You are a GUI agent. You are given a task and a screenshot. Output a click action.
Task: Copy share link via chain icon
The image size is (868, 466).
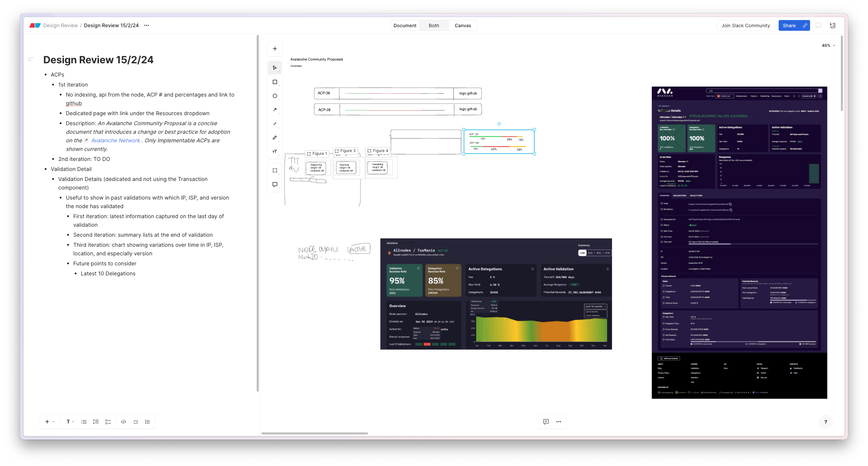[x=805, y=25]
